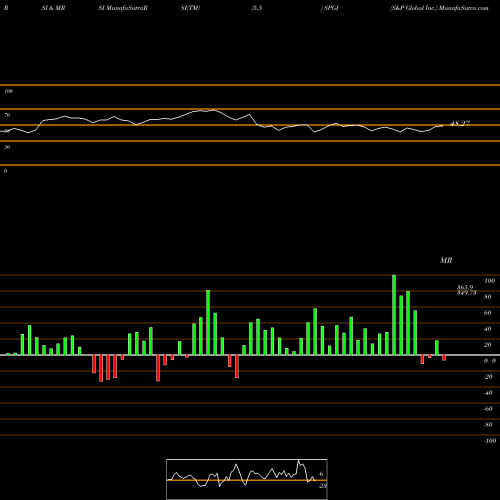Click the MR axis label 20
Image resolution: width=500 pixels, height=500 pixels.
coord(488,345)
